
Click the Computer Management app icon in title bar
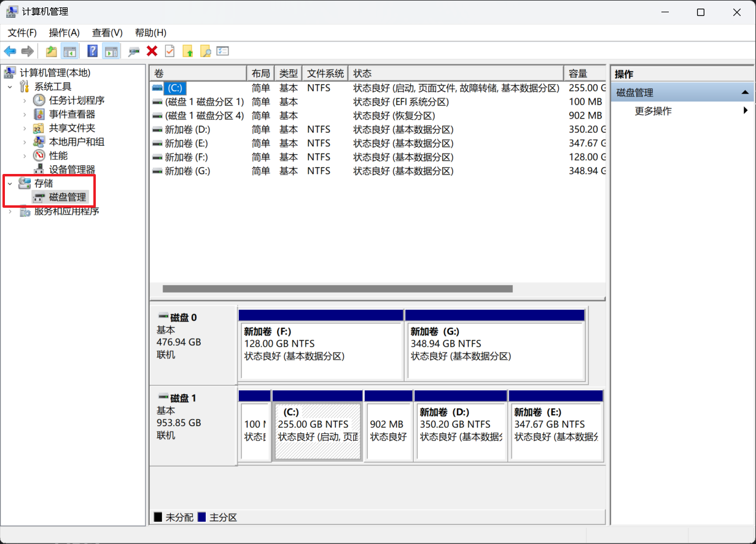(12, 12)
